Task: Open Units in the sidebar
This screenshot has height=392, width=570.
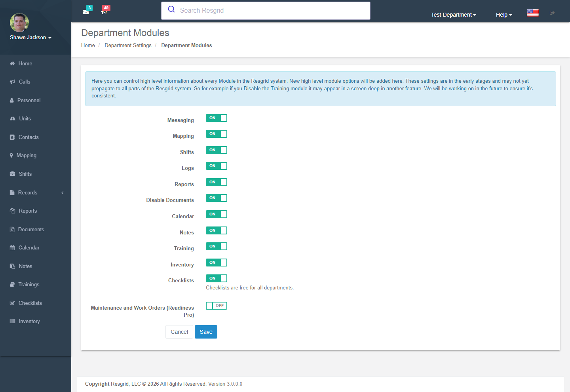Action: [x=36, y=119]
